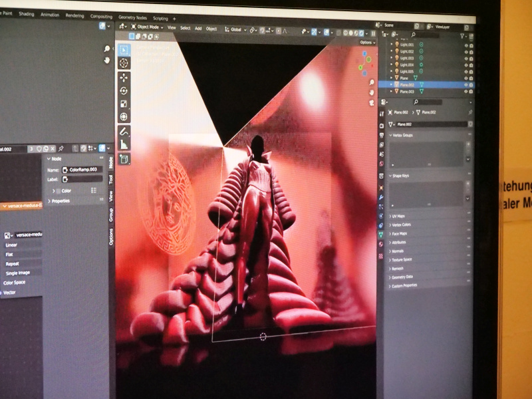Select the Scale tool
The image size is (532, 399).
pos(124,104)
